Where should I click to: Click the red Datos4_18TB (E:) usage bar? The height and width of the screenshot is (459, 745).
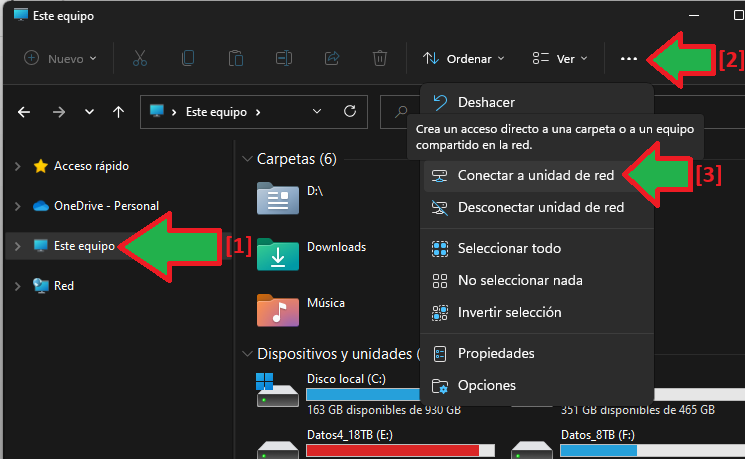pyautogui.click(x=401, y=450)
